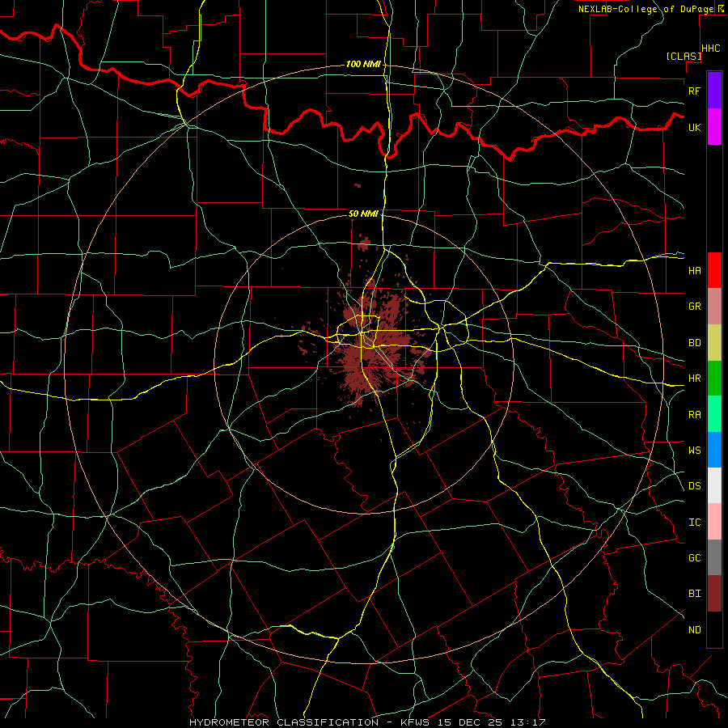Click the GC legend label
The height and width of the screenshot is (728, 728).
click(694, 558)
